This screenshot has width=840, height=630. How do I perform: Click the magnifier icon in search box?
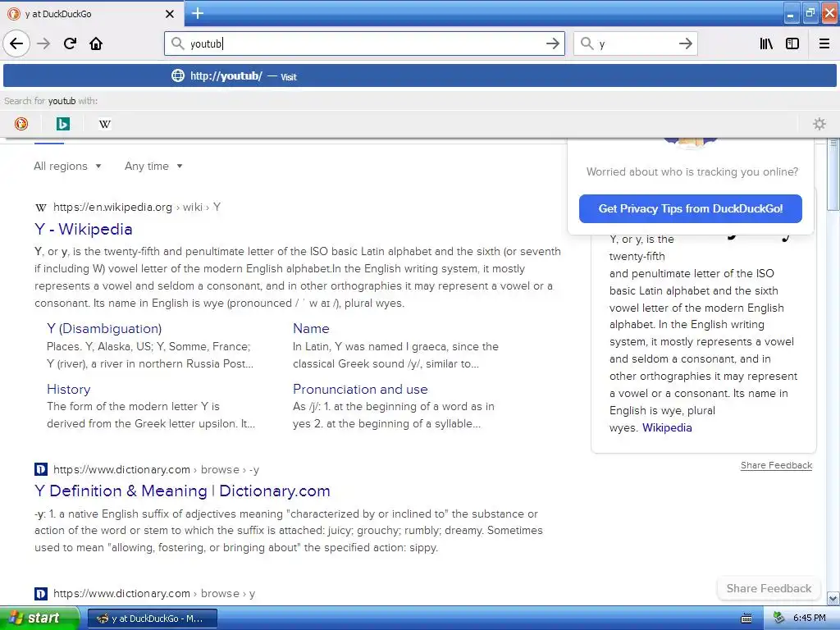click(587, 43)
